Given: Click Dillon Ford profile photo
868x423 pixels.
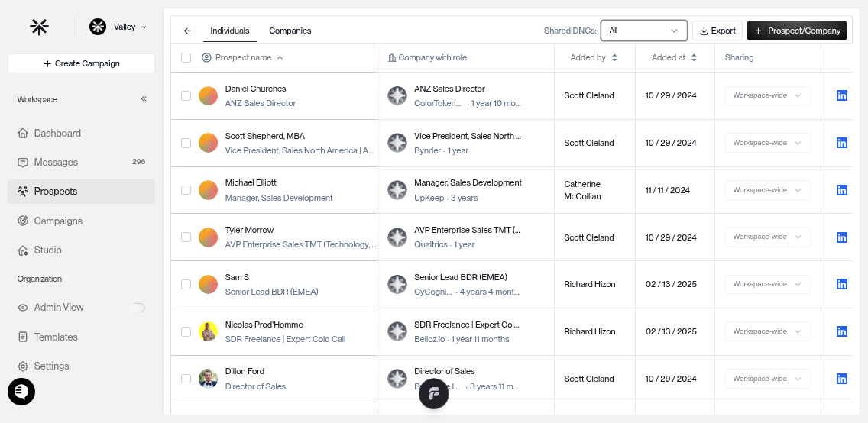Looking at the screenshot, I should [x=208, y=379].
